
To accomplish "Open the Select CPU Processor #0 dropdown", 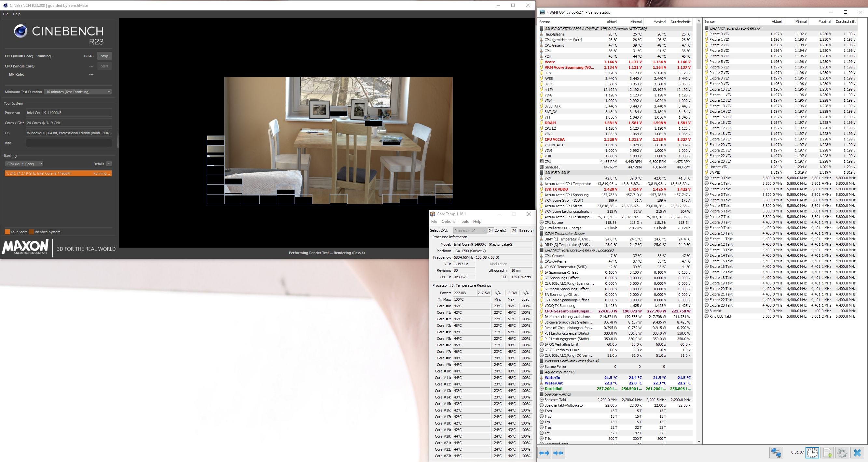I will [469, 230].
